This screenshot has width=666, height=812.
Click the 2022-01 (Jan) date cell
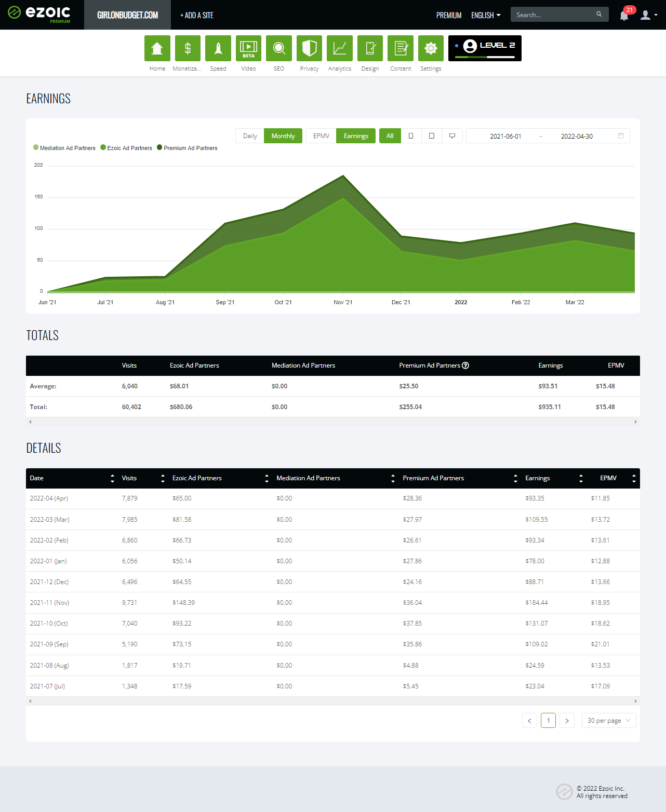tap(48, 561)
